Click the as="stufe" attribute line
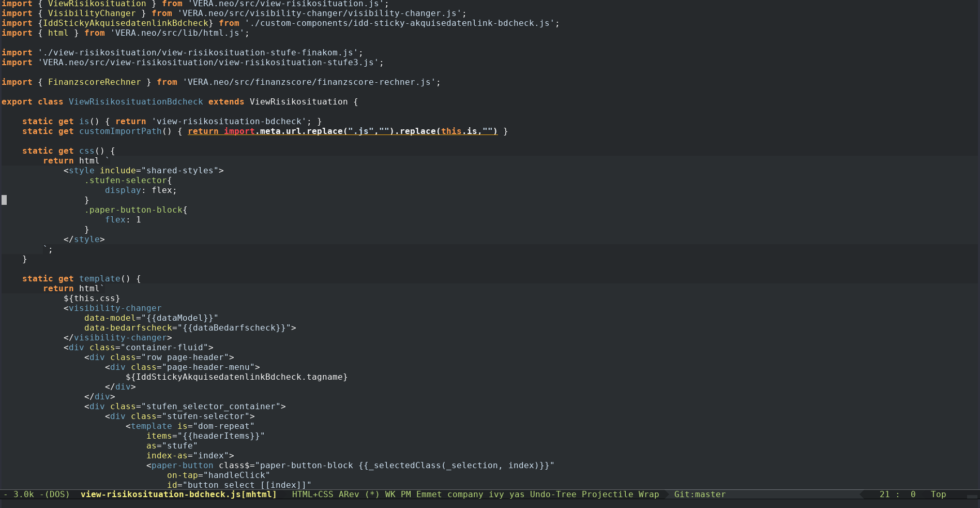Screen dimensions: 980x508 point(172,446)
